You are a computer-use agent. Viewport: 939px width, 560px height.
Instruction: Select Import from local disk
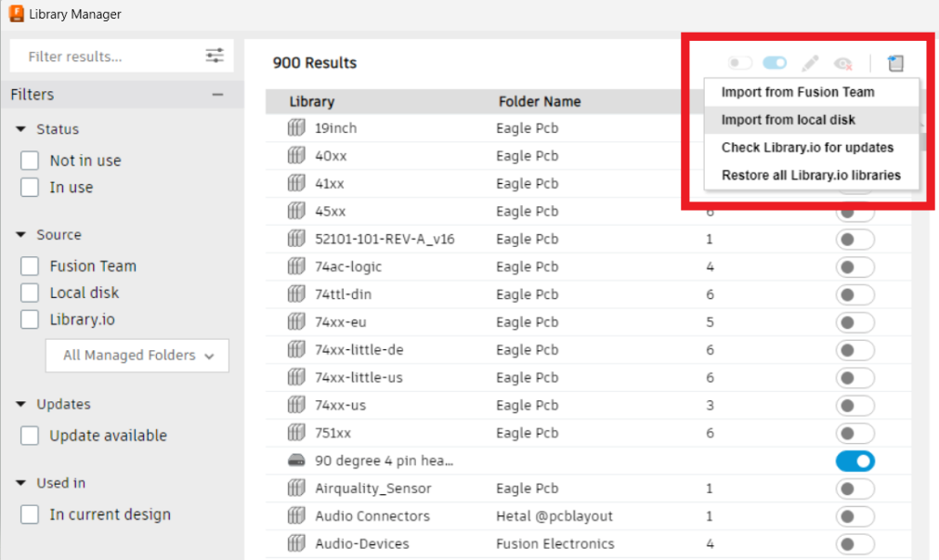click(x=788, y=120)
